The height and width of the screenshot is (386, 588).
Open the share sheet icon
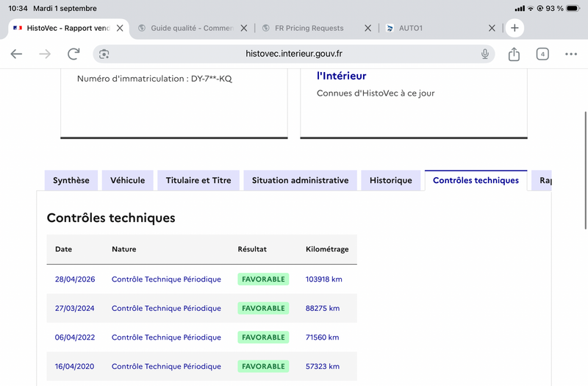click(514, 54)
